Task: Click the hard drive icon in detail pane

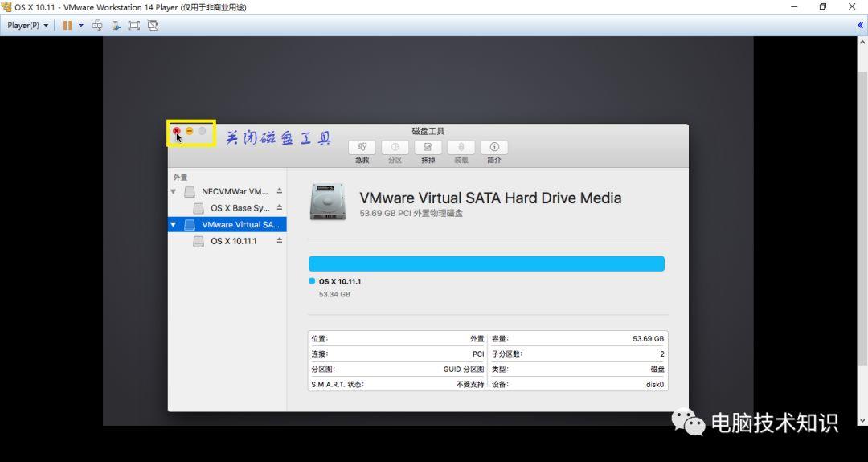Action: (x=328, y=202)
